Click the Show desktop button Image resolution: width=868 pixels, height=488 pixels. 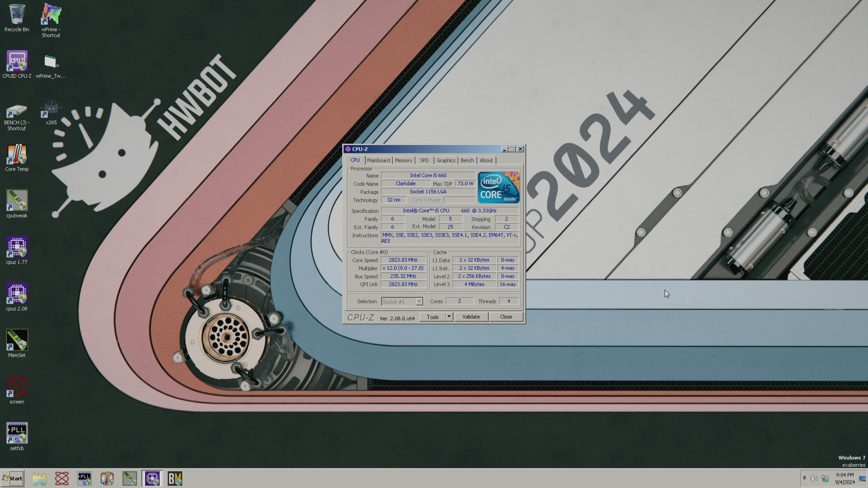(x=863, y=479)
